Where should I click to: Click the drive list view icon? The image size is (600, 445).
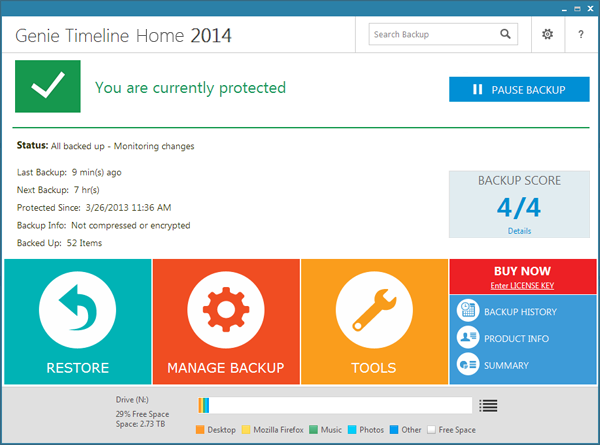point(487,405)
